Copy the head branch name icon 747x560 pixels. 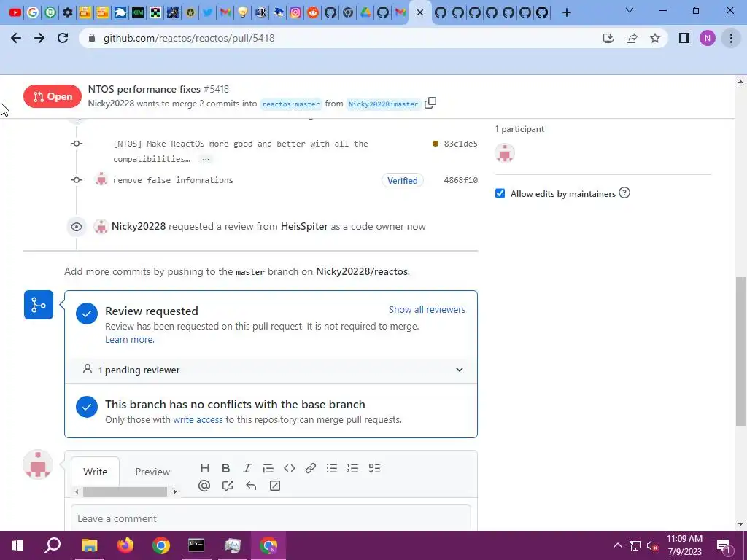coord(430,103)
